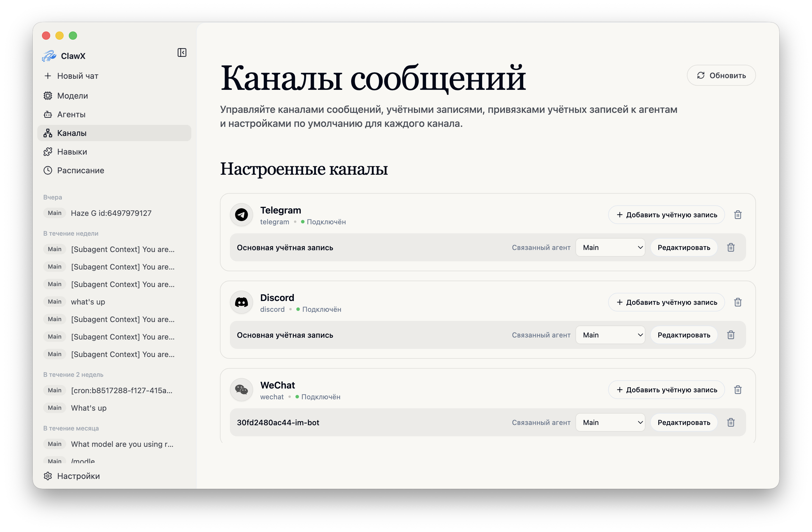Edit Discord's main account with Редактировать

pyautogui.click(x=684, y=335)
